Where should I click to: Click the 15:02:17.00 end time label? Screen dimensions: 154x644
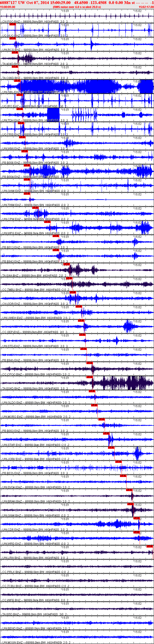point(146,7)
